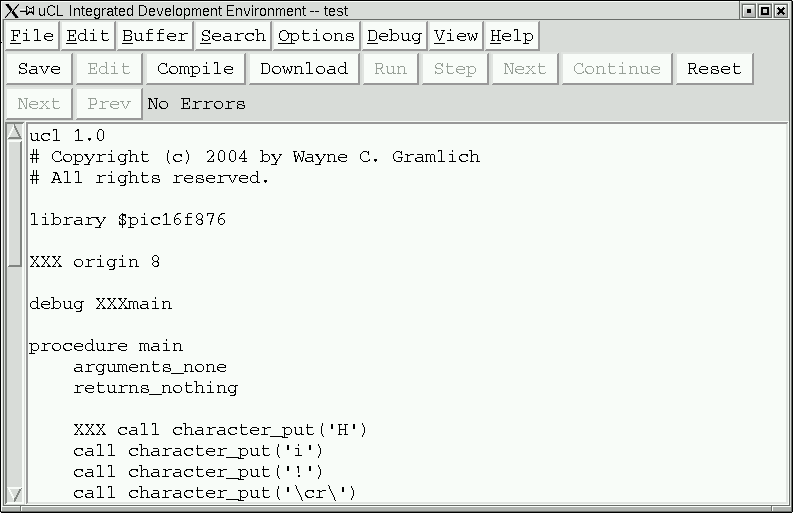Click the Compile button
793x513 pixels.
[195, 69]
